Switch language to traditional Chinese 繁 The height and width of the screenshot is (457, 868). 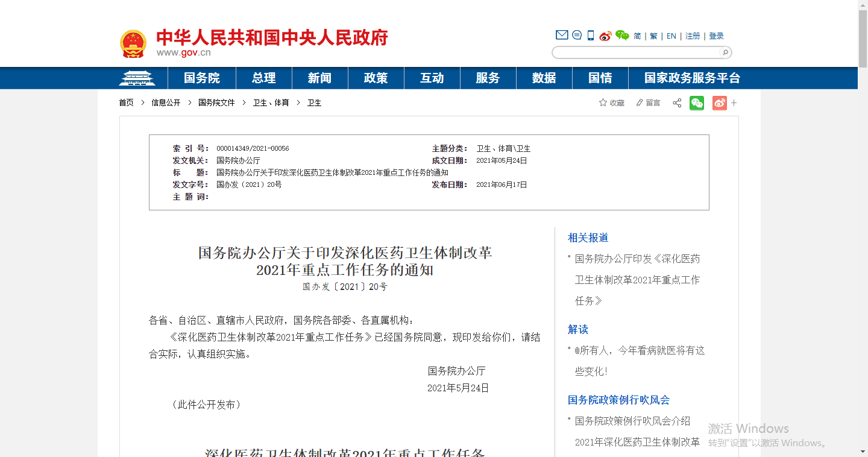click(x=653, y=36)
